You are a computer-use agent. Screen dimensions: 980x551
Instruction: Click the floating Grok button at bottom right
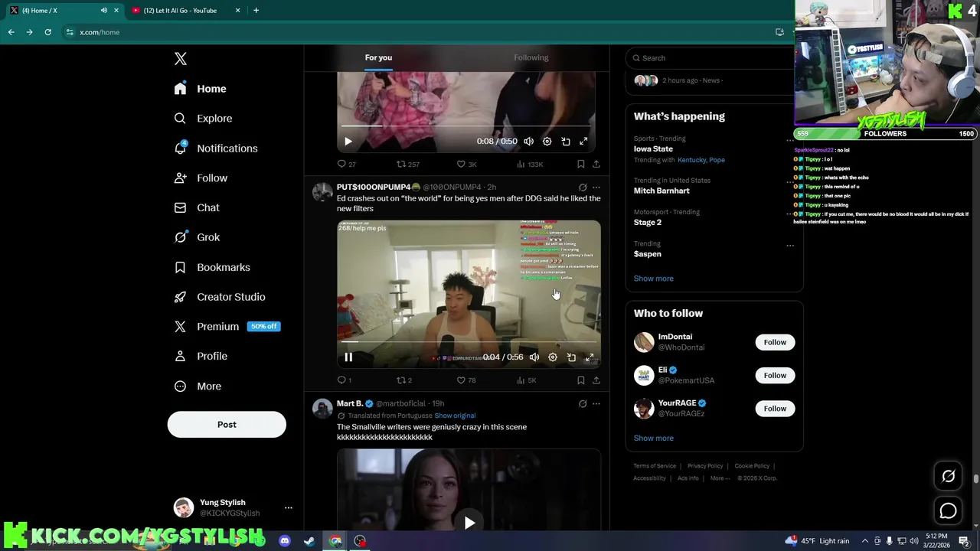point(948,477)
